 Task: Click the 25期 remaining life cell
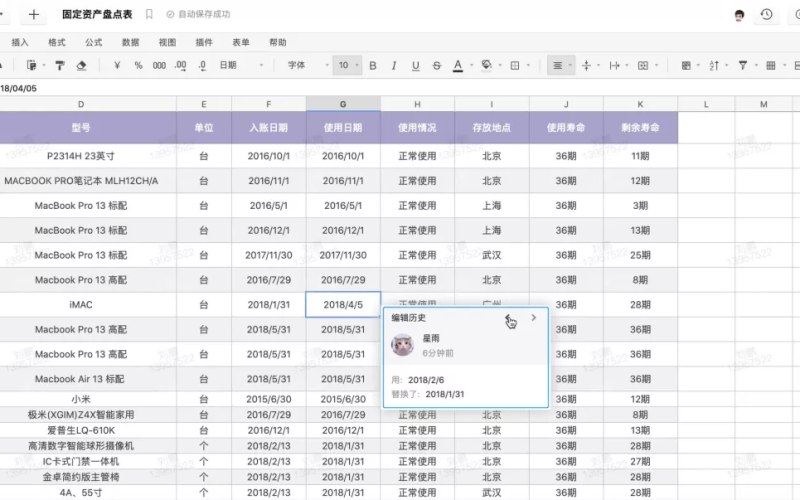pyautogui.click(x=640, y=255)
